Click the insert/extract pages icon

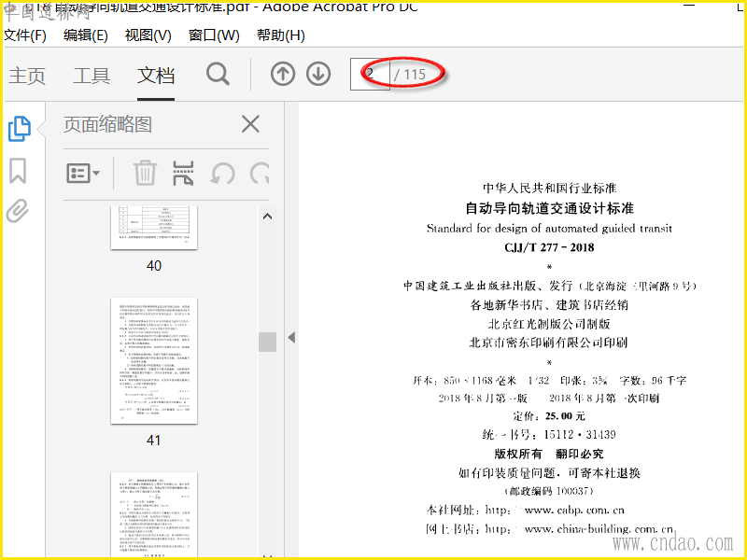(x=183, y=173)
